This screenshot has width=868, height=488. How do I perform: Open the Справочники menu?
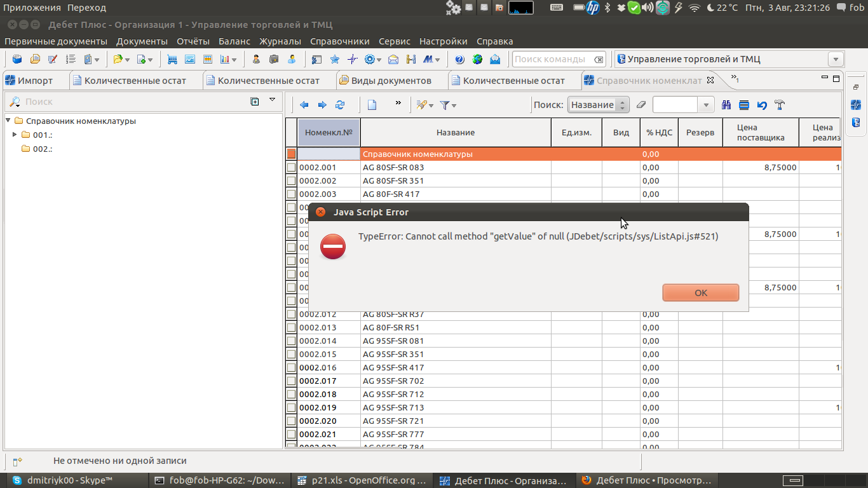pos(340,41)
